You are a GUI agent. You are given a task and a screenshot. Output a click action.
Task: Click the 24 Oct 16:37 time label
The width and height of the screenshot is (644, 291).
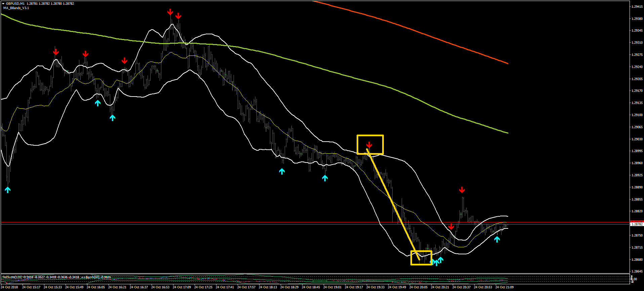(139, 287)
